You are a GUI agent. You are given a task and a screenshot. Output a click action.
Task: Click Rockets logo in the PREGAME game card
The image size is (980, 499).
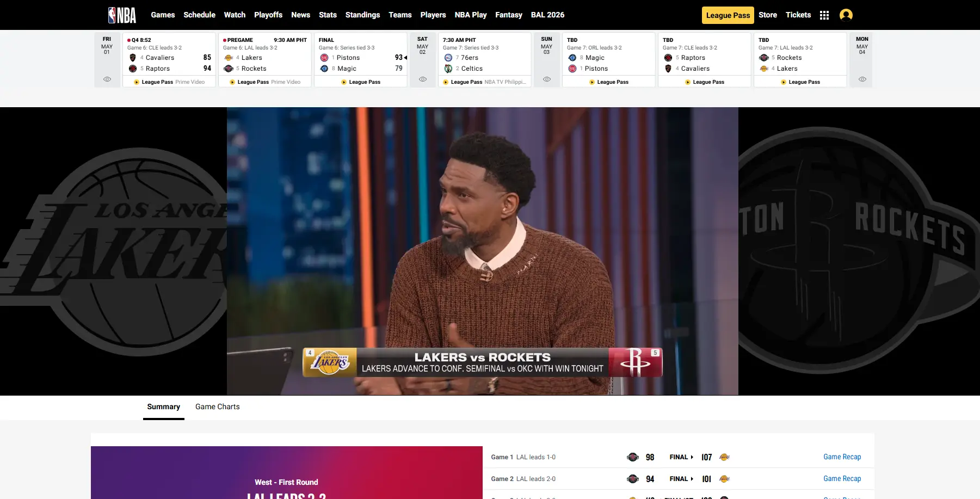click(229, 69)
